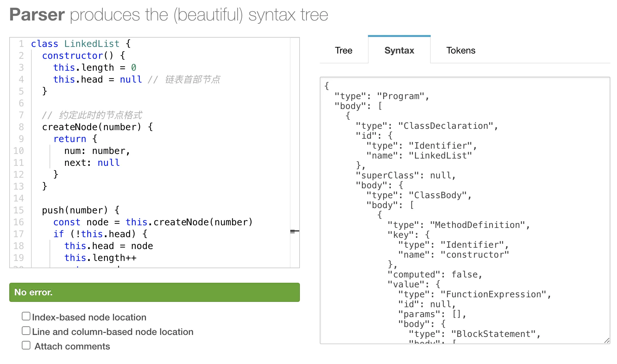
Task: Toggle Line and column-based node location
Action: tap(26, 331)
